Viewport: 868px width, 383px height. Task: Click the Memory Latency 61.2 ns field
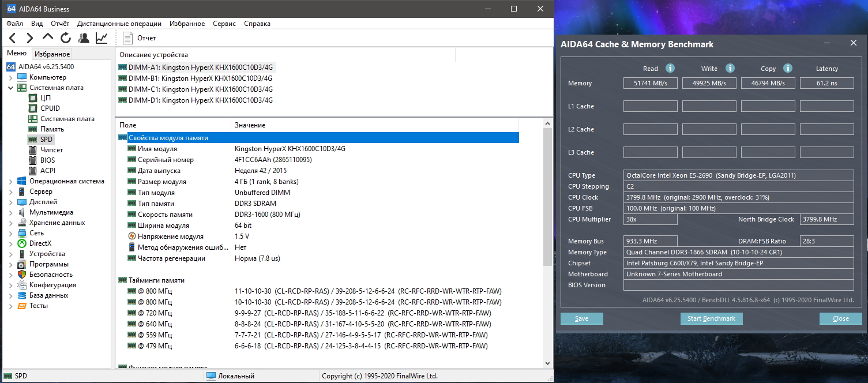click(x=827, y=83)
